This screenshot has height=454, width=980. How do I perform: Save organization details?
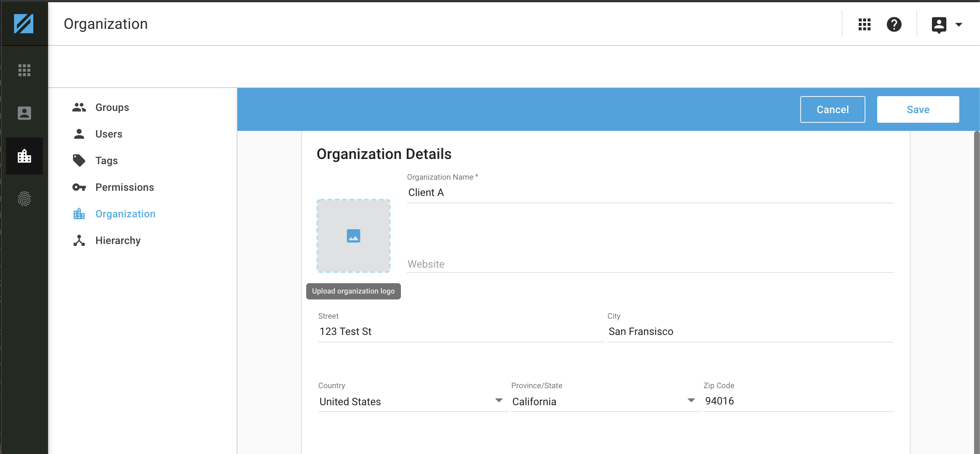coord(918,109)
